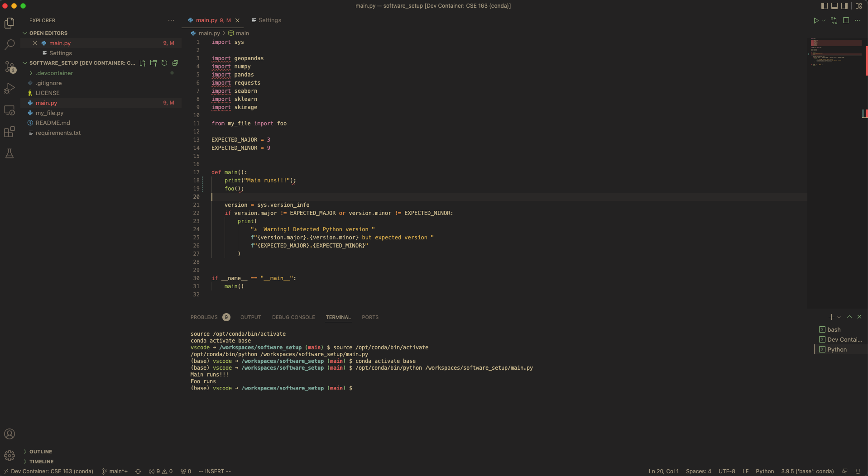The image size is (868, 476).
Task: Open notifications bell in status bar
Action: click(858, 471)
